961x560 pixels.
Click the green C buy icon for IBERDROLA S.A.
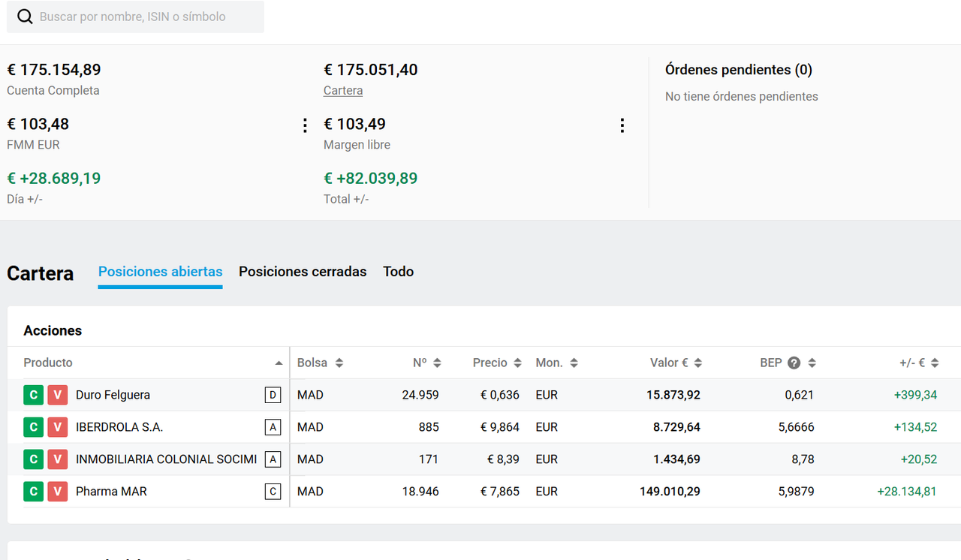click(33, 427)
